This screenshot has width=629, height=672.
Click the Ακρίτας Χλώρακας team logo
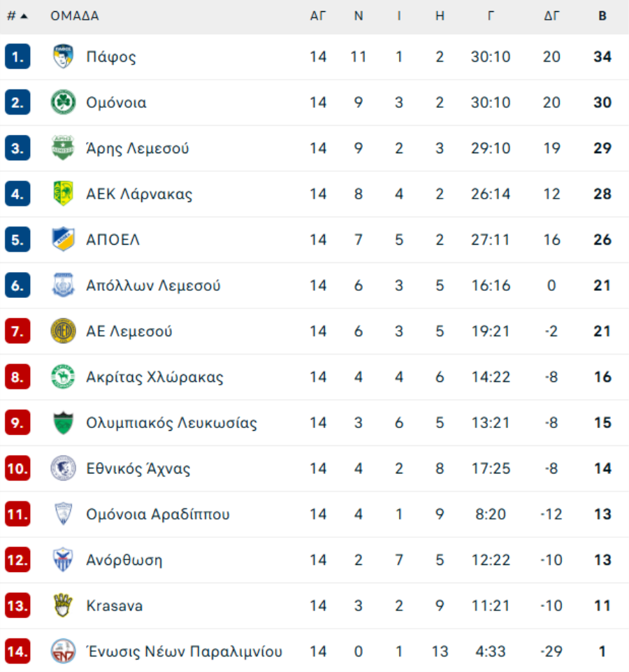tap(64, 377)
